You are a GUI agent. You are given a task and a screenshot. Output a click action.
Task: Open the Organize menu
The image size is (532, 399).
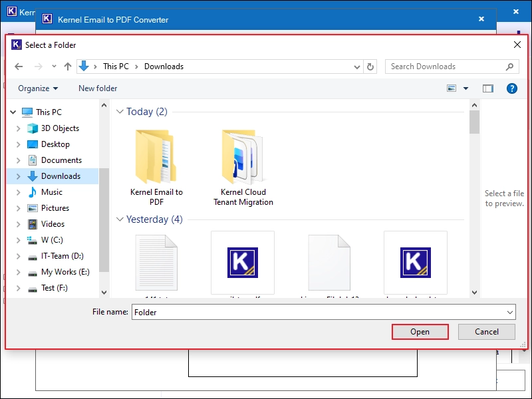pos(38,88)
